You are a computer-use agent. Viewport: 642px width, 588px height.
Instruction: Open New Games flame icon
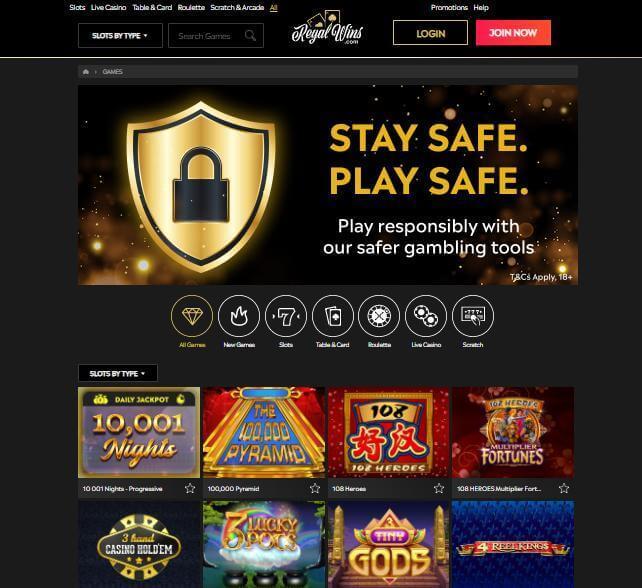pos(239,316)
